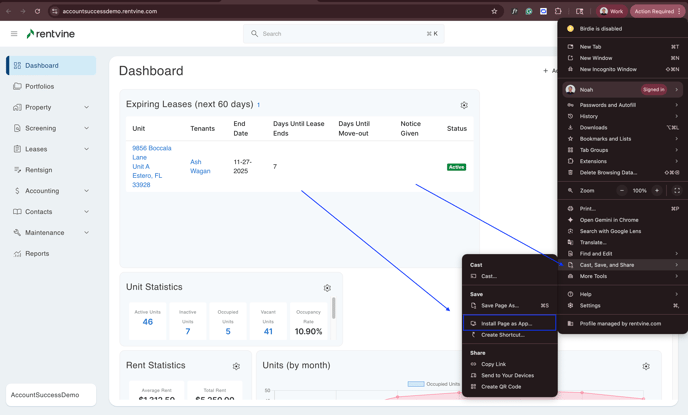Bookmark this page with the star icon
The image size is (688, 415).
(494, 11)
